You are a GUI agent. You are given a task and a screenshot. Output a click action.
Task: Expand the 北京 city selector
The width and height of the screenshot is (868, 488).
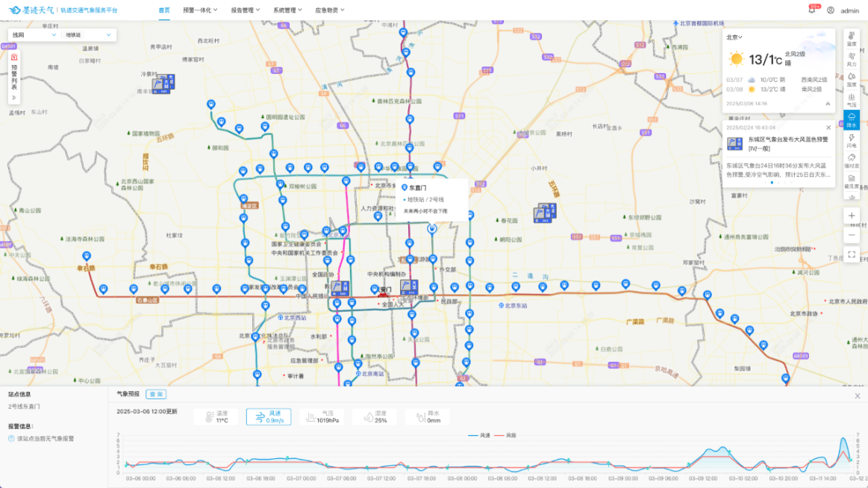(x=734, y=37)
